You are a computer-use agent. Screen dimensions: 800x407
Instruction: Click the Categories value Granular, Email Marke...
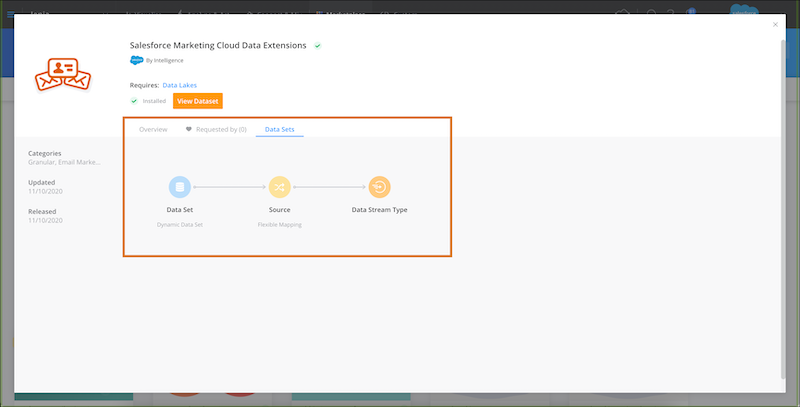(64, 162)
